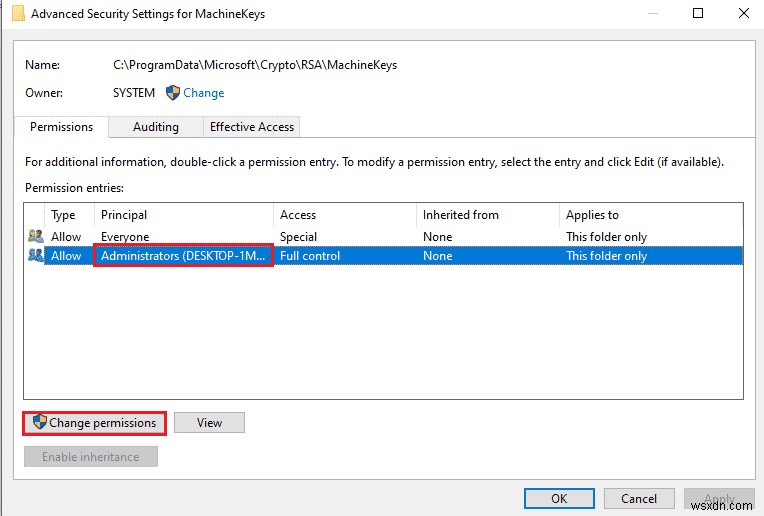Click the folder icon in the title bar
Image resolution: width=764 pixels, height=516 pixels.
coord(18,15)
